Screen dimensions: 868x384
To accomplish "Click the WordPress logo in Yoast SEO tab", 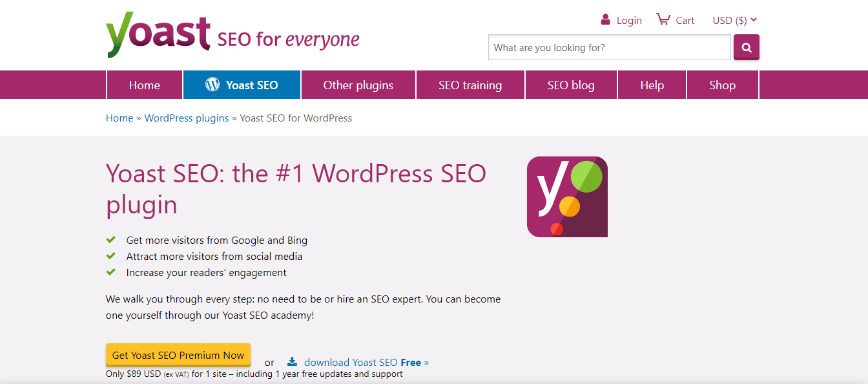I will click(212, 85).
